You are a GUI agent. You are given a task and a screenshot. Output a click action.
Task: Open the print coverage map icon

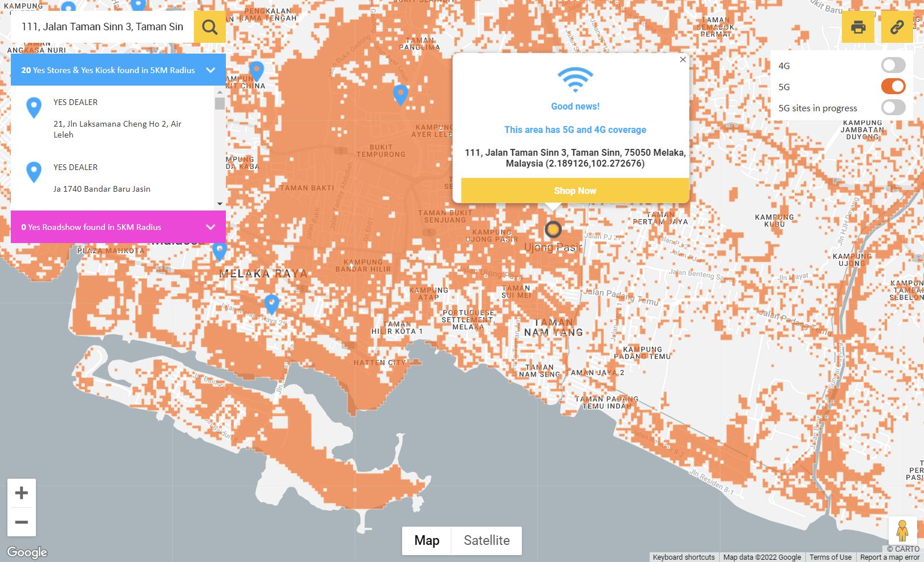[858, 26]
